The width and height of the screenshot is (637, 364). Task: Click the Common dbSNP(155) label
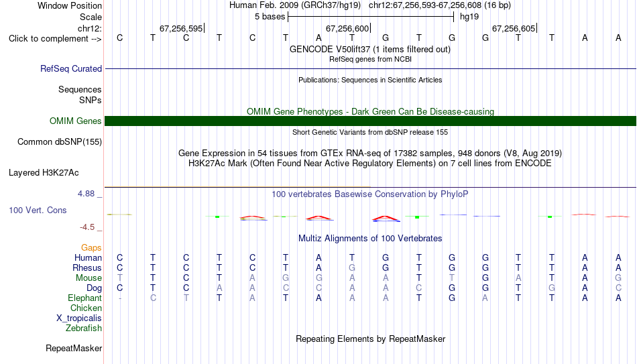tap(59, 142)
